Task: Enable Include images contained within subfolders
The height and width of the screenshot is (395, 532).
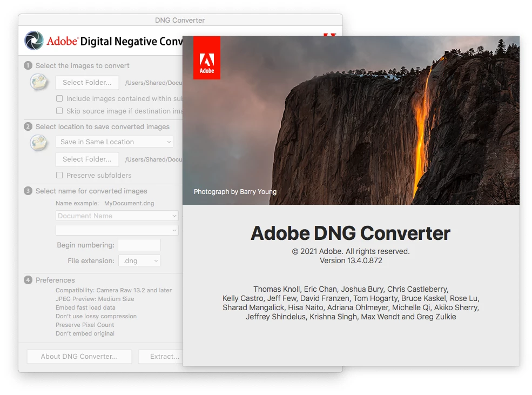Action: (59, 98)
